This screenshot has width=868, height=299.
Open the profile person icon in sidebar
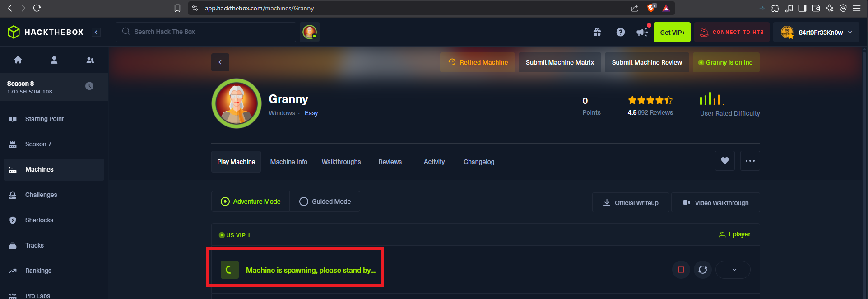(54, 60)
